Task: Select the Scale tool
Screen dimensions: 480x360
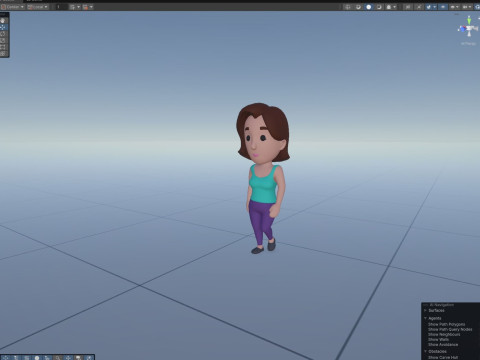Action: point(3,40)
